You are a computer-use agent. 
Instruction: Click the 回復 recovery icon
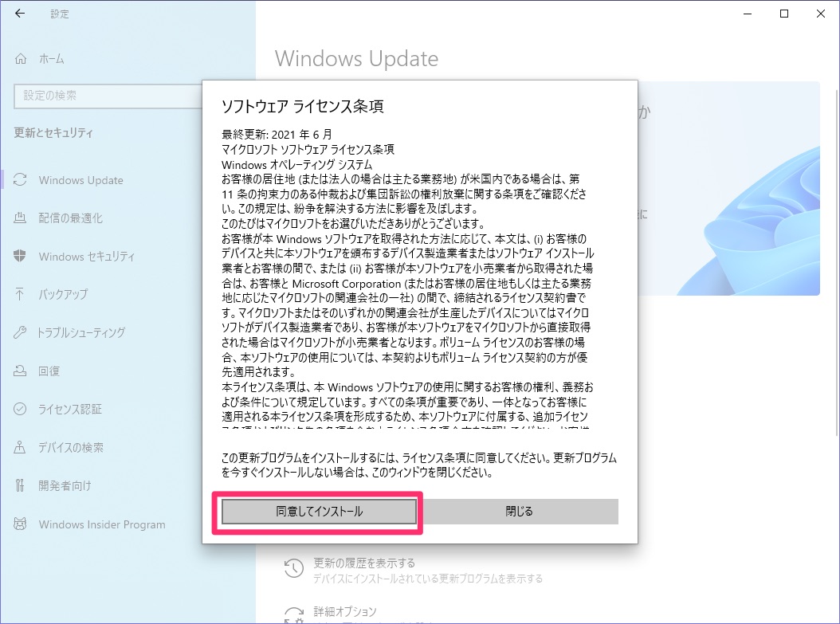point(21,371)
